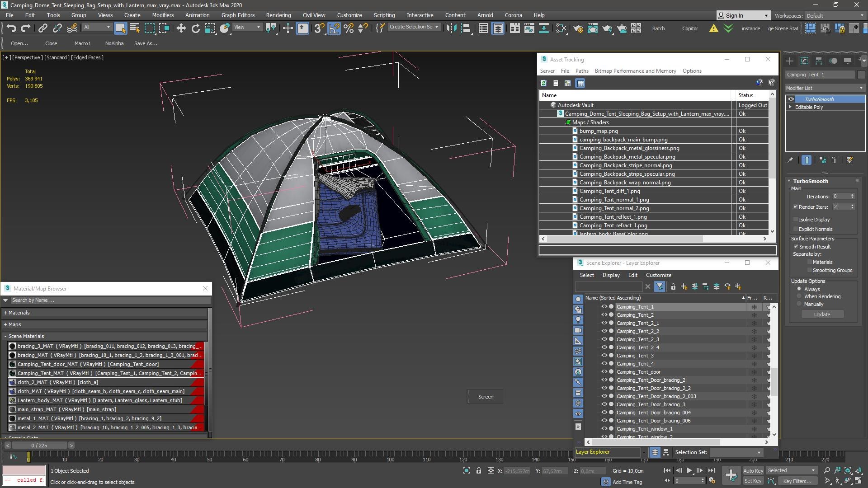The height and width of the screenshot is (488, 868).
Task: Open the Mirror tool
Action: coord(451,28)
